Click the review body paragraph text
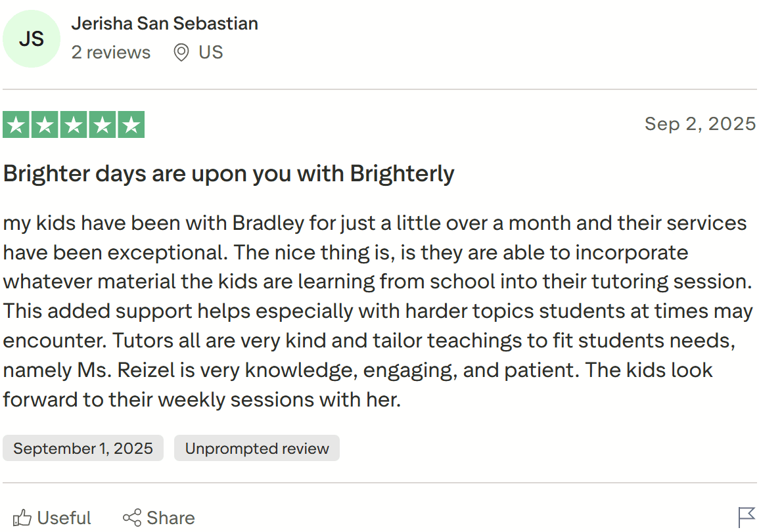This screenshot has width=759, height=532. point(375,311)
